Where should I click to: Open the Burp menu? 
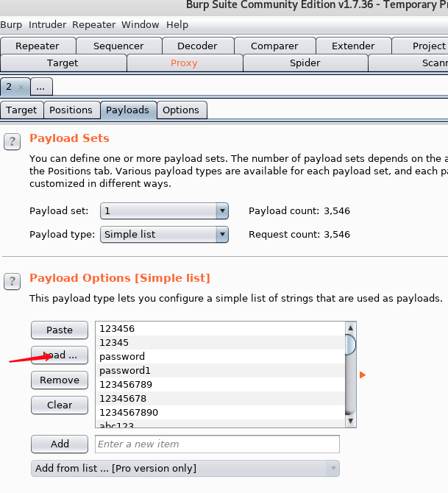click(11, 24)
